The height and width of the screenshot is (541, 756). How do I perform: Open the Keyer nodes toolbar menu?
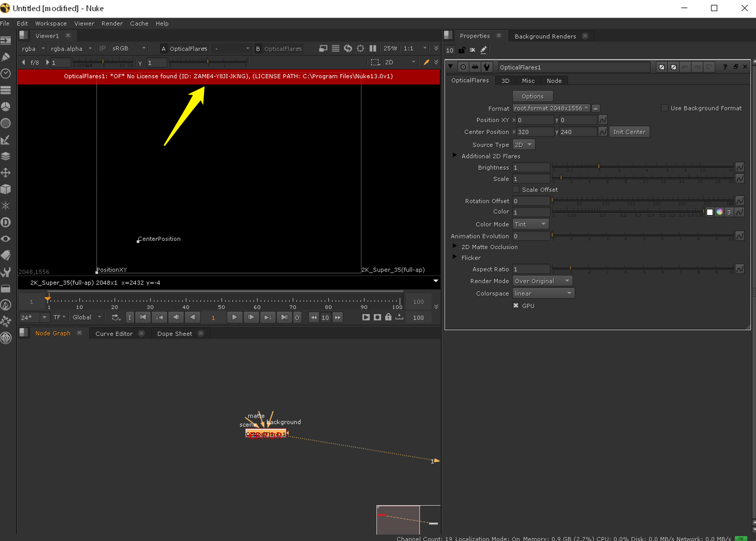(6, 140)
